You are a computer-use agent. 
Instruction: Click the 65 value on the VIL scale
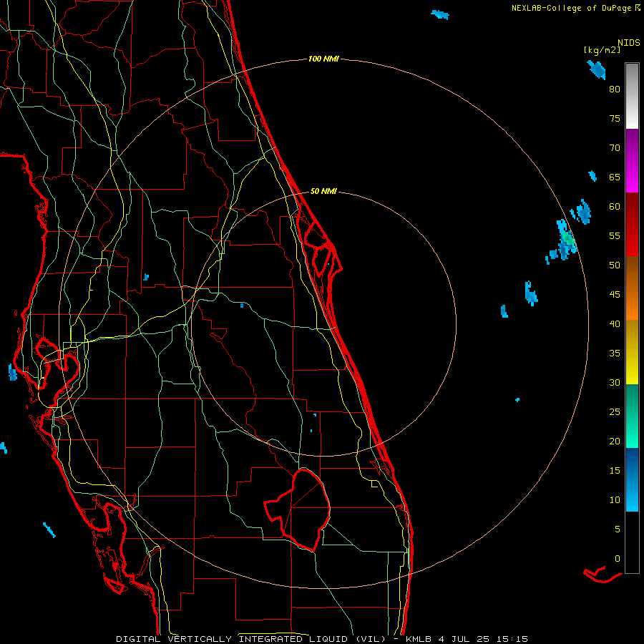pos(615,177)
